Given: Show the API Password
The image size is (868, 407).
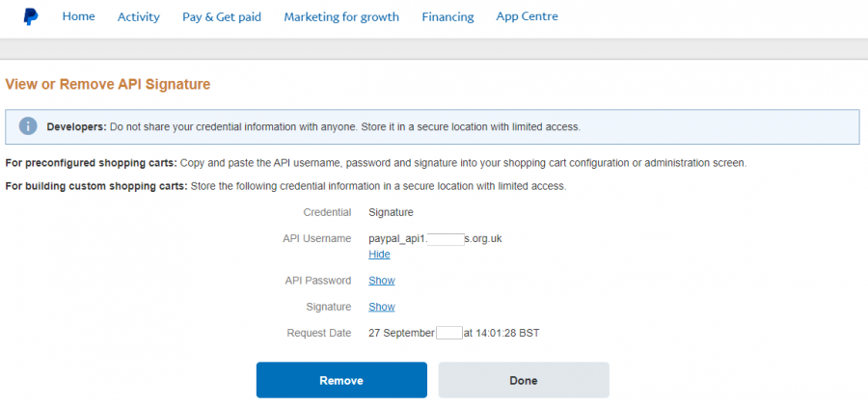Looking at the screenshot, I should click(381, 281).
